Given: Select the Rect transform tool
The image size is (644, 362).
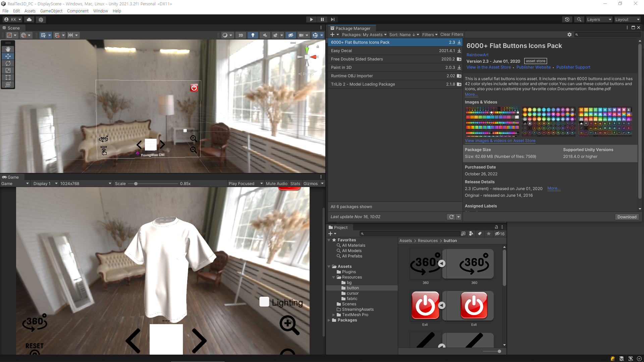Looking at the screenshot, I should pyautogui.click(x=8, y=77).
